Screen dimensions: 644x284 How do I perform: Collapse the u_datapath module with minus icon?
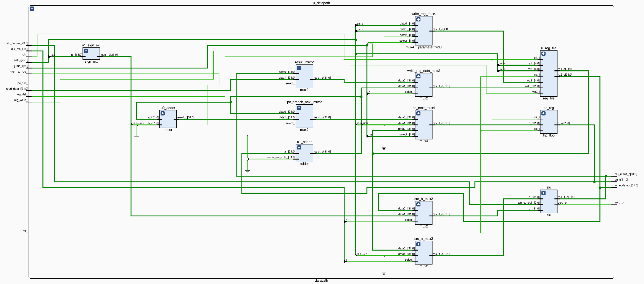tap(32, 9)
